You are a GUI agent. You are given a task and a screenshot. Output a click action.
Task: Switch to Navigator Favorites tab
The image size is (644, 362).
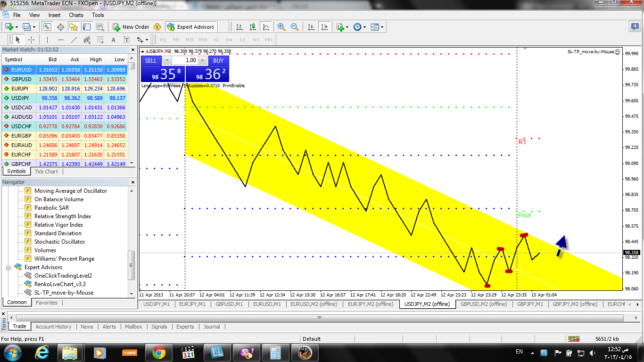(x=47, y=303)
